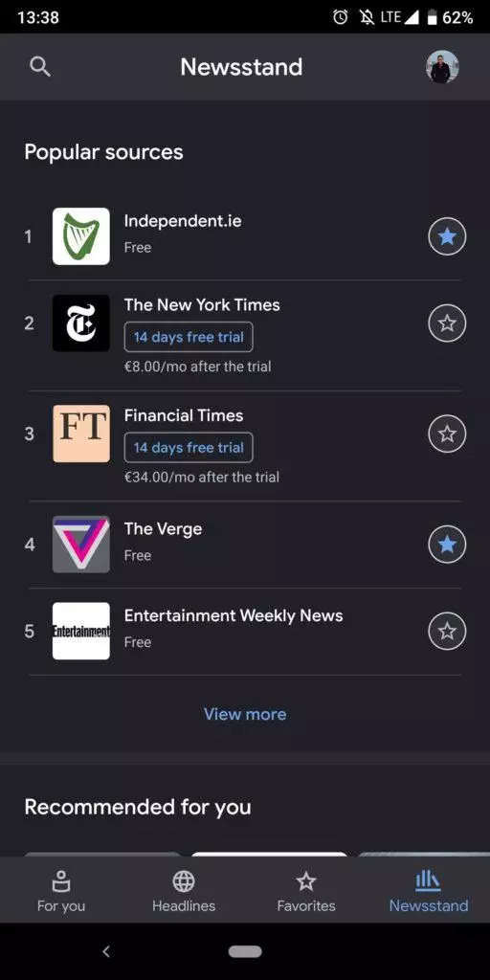The image size is (490, 980).
Task: Switch to the Headlines tab
Action: point(184,891)
